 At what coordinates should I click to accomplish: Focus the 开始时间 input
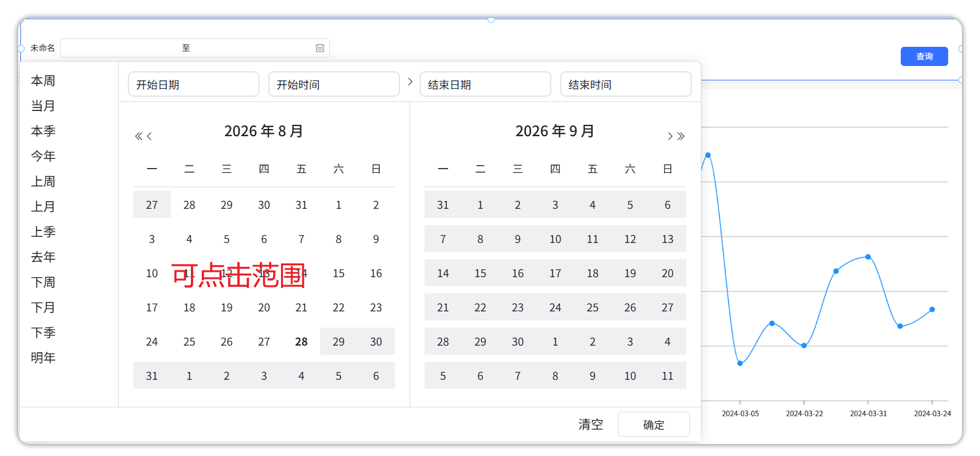click(x=334, y=84)
